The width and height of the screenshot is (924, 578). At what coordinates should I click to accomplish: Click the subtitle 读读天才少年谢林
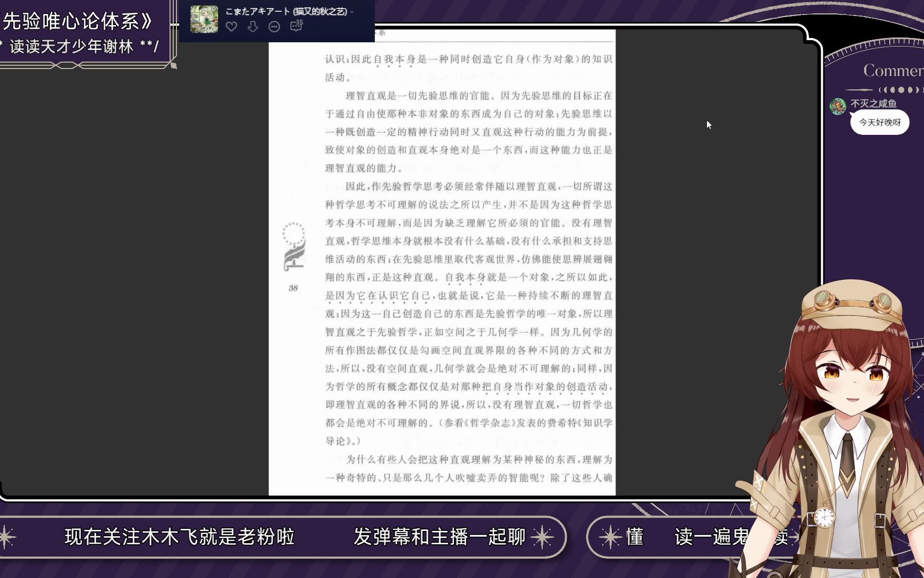[72, 47]
